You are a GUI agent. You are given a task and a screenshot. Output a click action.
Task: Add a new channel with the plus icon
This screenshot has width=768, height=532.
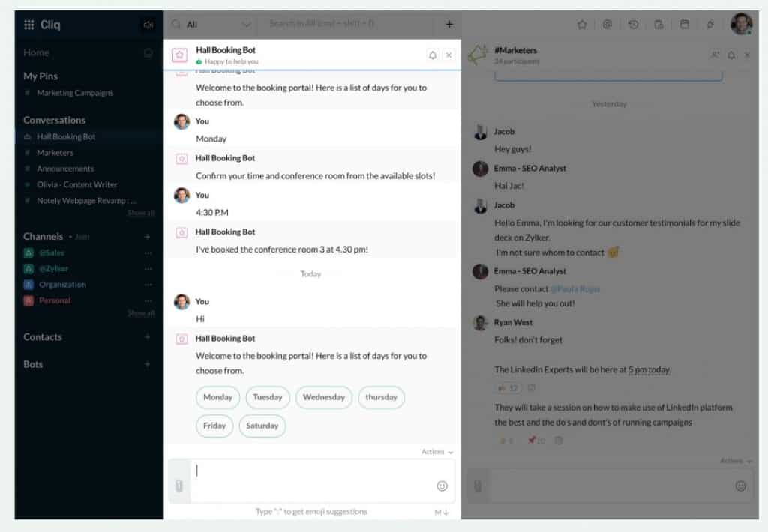pos(148,236)
